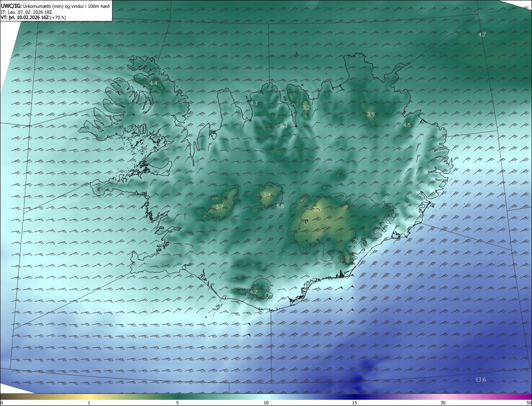The height and width of the screenshot is (406, 532).
Task: Click the 1 tick on the color scale
Action: point(89,403)
